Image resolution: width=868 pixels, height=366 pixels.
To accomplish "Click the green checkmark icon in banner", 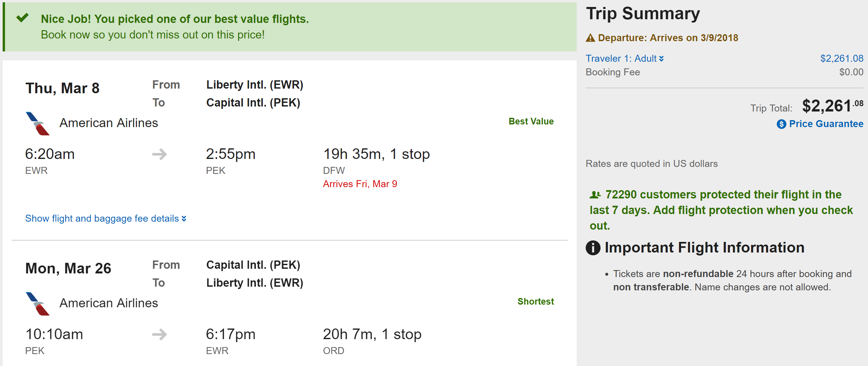I will [23, 18].
